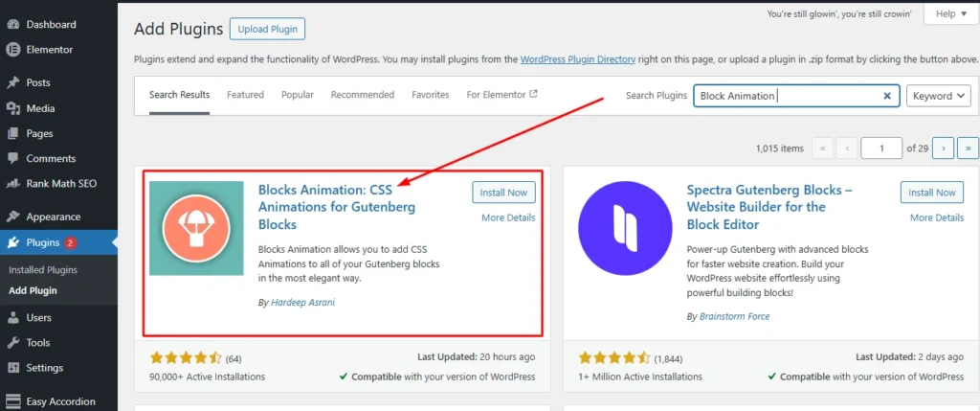Visit author Brainstorm Force link
980x411 pixels.
pyautogui.click(x=734, y=316)
